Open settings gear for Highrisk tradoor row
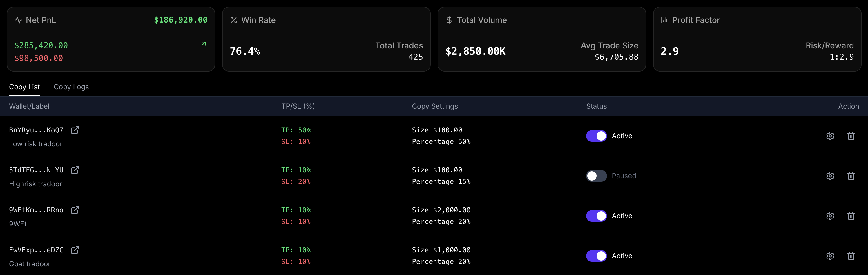The image size is (868, 275). click(830, 176)
